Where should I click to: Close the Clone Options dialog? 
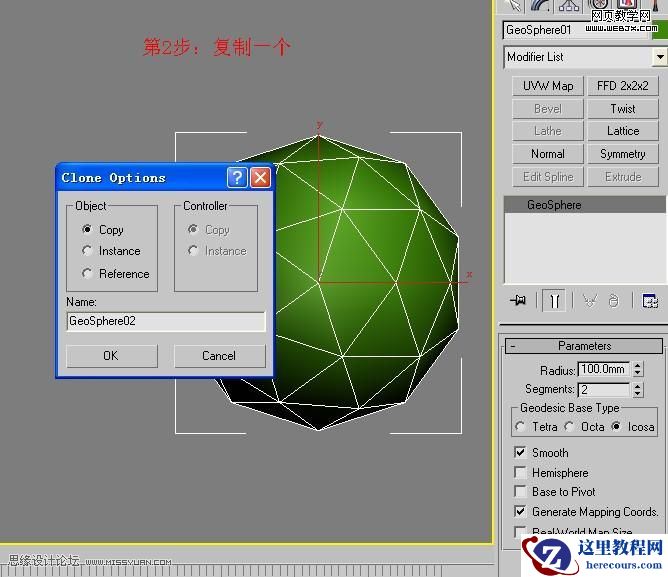(260, 177)
